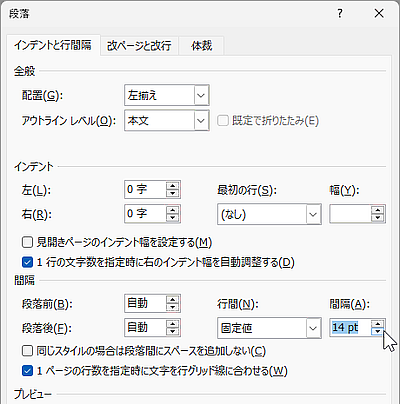The image size is (400, 404).
Task: Click the help question mark icon
Action: pos(340,14)
